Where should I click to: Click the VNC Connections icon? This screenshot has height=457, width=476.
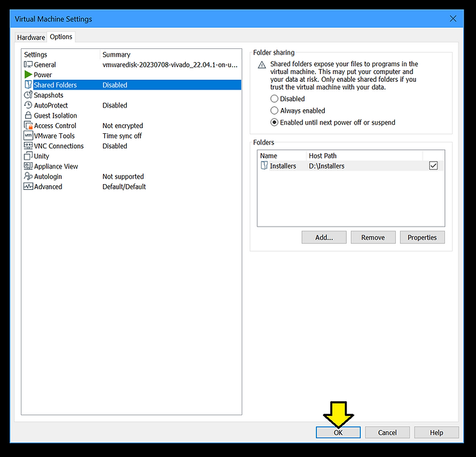[x=28, y=146]
